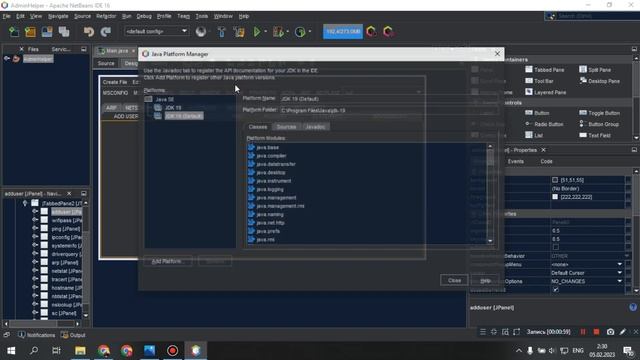Open Notifications in the status bar
The image size is (640, 360).
(36, 335)
